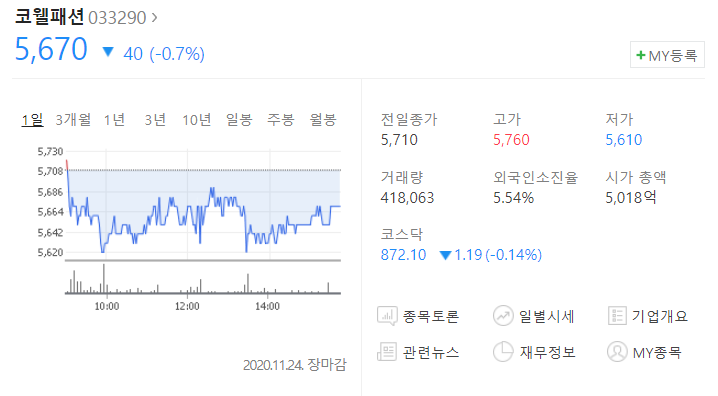
Task: Open the 재무정보 pie chart icon
Action: click(503, 352)
